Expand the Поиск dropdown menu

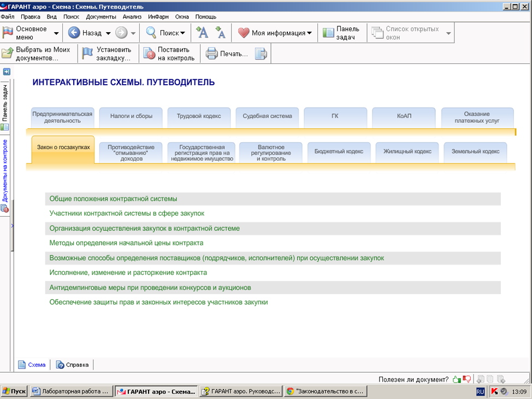pyautogui.click(x=182, y=33)
